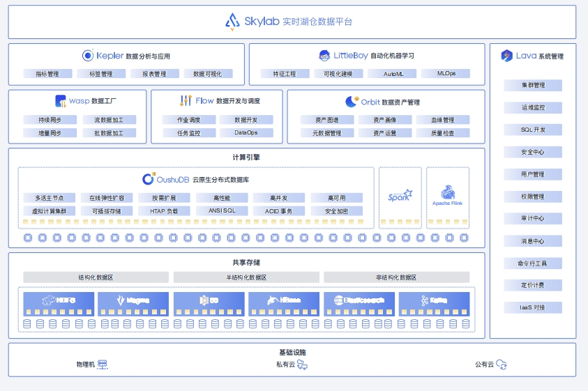Image resolution: width=588 pixels, height=391 pixels.
Task: Click the Wasp data factory icon
Action: pos(61,101)
